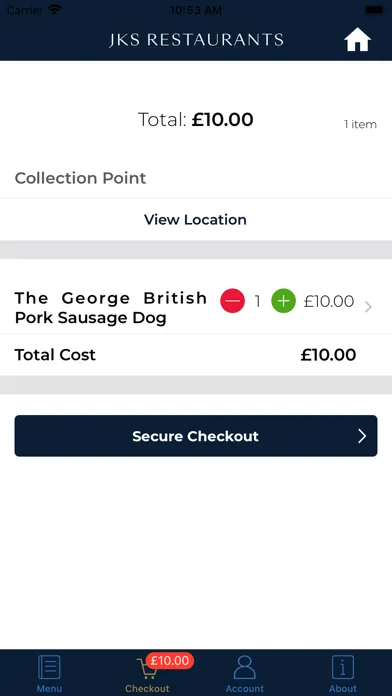
Task: Open the Checkout cart icon
Action: (147, 669)
